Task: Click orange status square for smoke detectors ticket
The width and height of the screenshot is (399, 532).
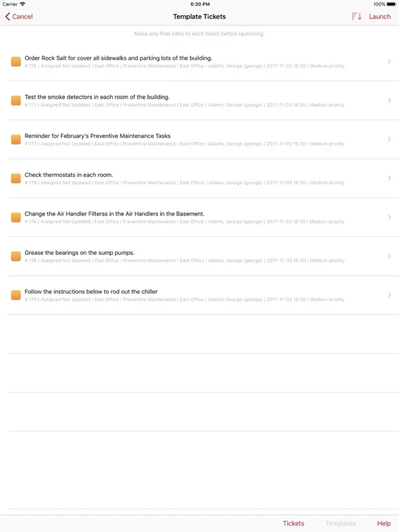Action: coord(16,100)
